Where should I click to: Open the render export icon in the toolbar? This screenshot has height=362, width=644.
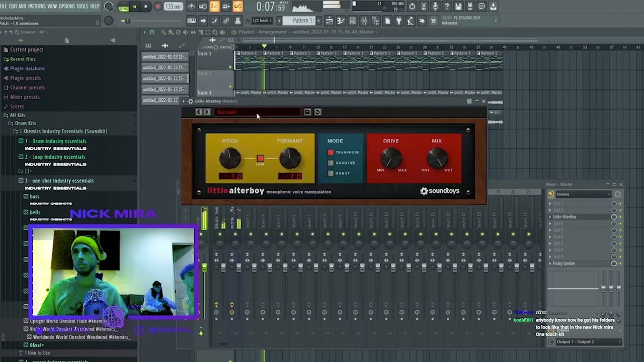coord(470,7)
